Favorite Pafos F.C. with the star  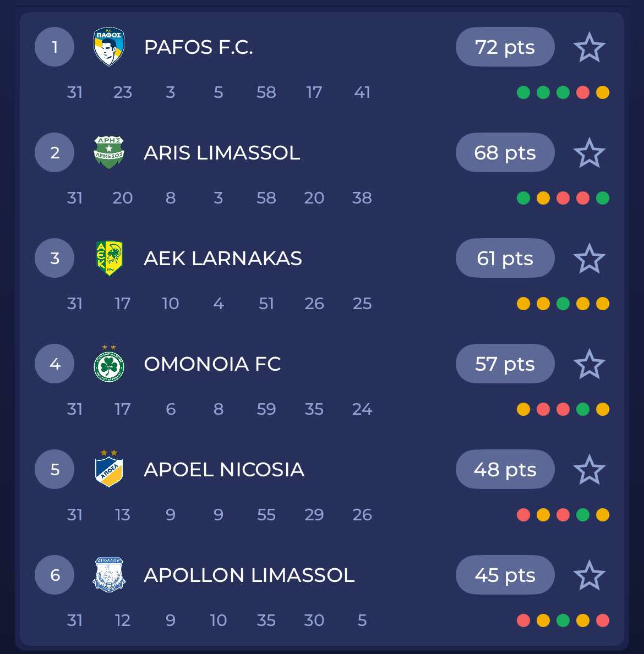click(589, 47)
